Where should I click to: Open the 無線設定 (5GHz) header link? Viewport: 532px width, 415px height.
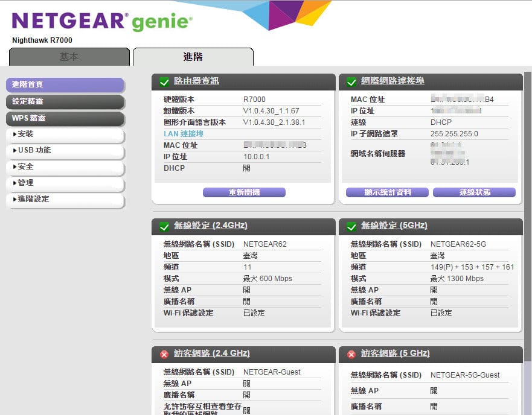click(x=394, y=225)
